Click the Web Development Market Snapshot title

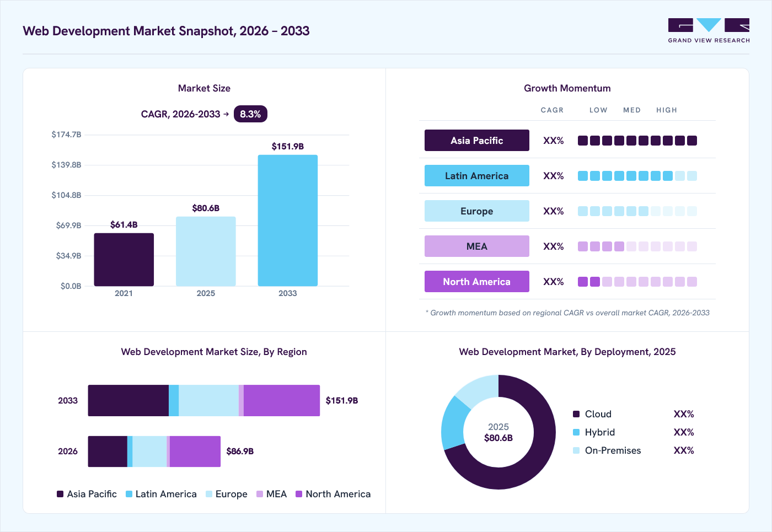click(x=166, y=31)
